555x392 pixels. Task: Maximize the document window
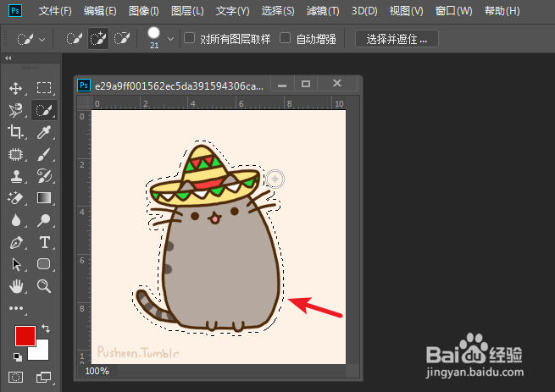(306, 84)
